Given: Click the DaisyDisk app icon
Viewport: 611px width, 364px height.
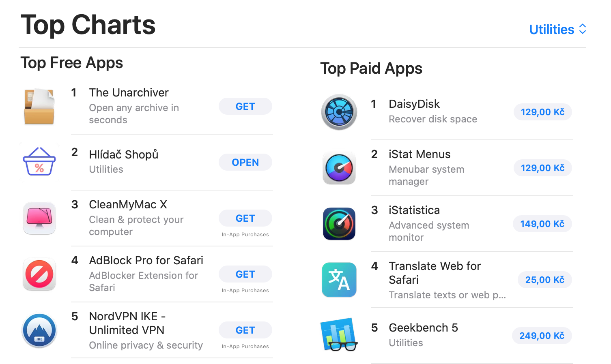Looking at the screenshot, I should (x=339, y=112).
